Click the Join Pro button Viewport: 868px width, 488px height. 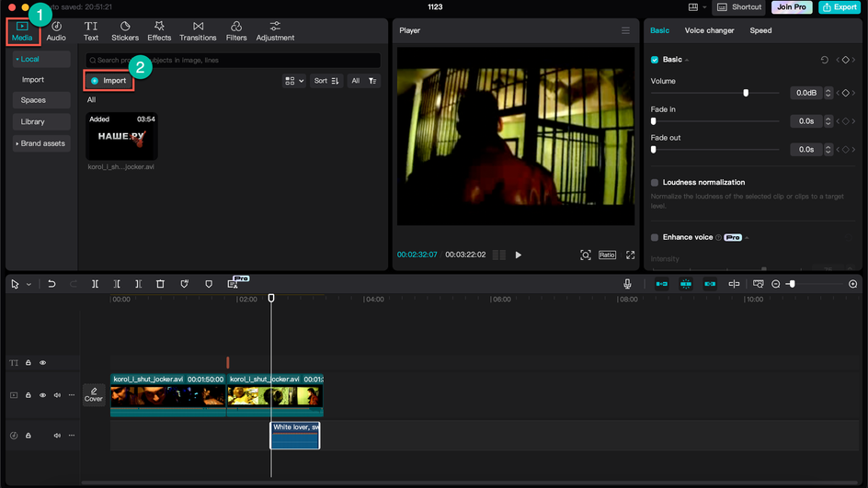[x=791, y=7]
